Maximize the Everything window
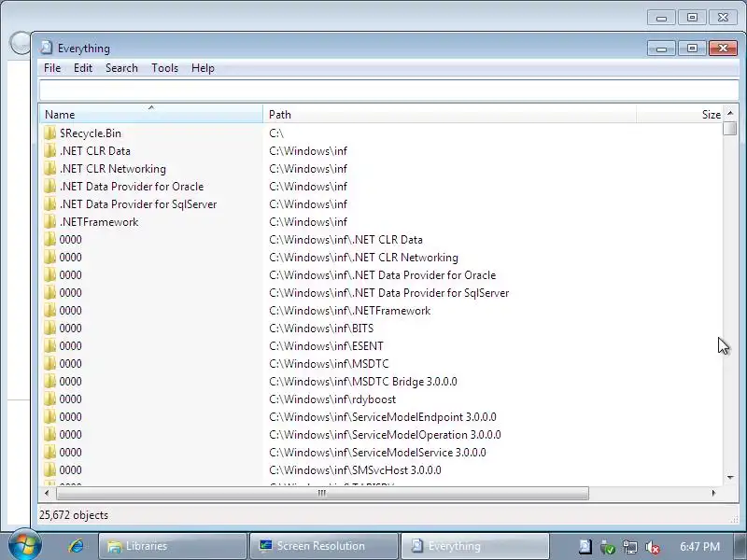 pyautogui.click(x=692, y=49)
